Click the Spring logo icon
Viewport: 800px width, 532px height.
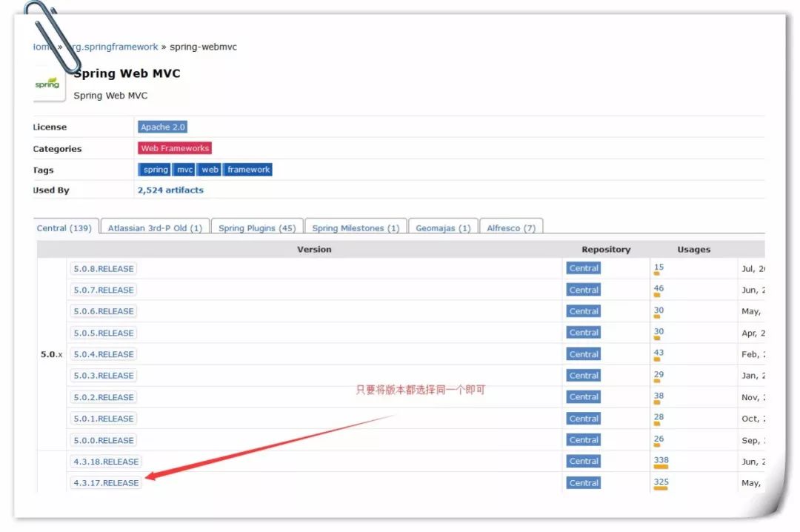click(47, 84)
